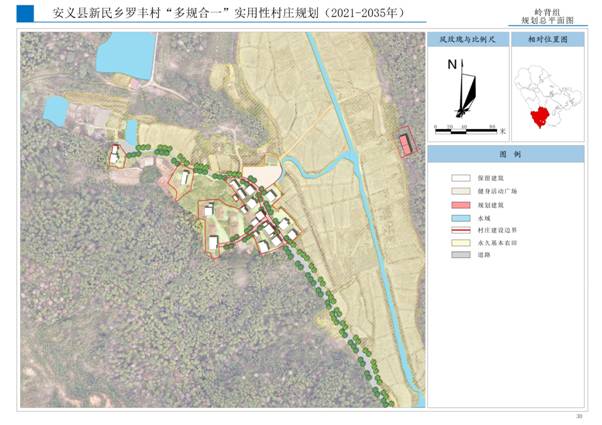Screen dimensions: 602x425
Task: Click the large pond at top left
Action: click(x=126, y=56)
